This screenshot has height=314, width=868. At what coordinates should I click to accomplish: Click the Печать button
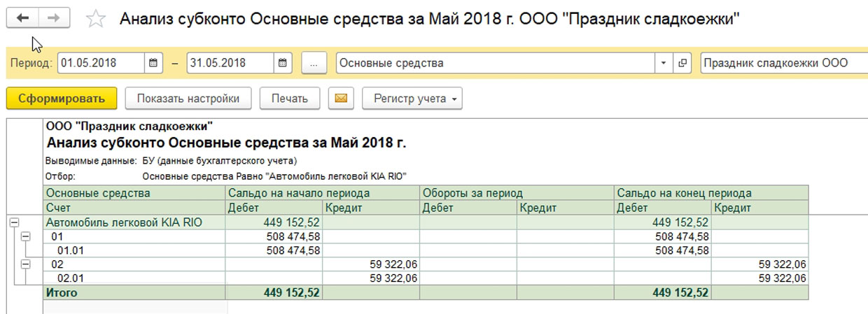(290, 99)
